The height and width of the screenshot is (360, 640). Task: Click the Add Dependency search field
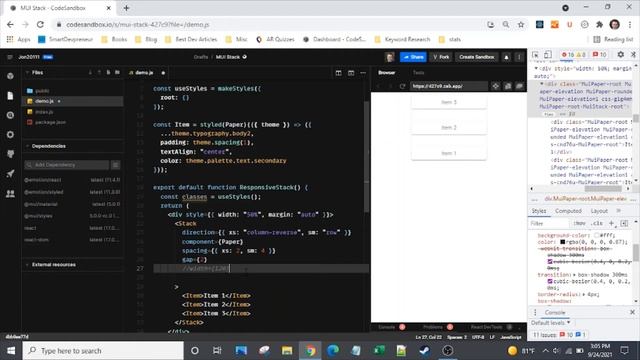[67, 164]
